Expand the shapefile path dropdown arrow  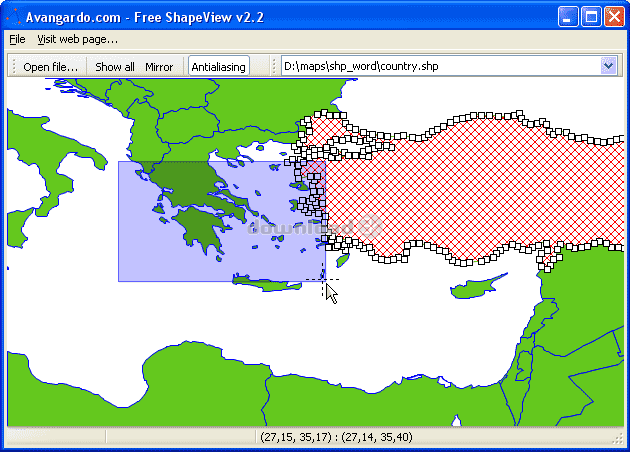609,66
